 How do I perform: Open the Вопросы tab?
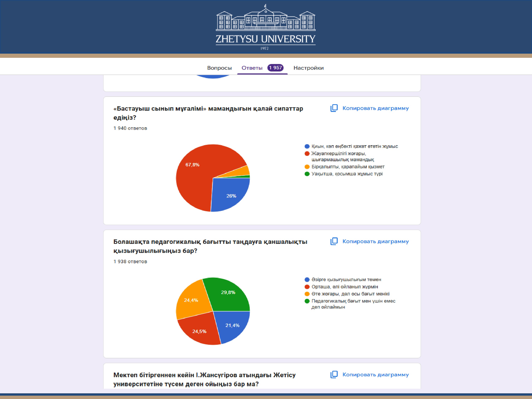pos(219,68)
